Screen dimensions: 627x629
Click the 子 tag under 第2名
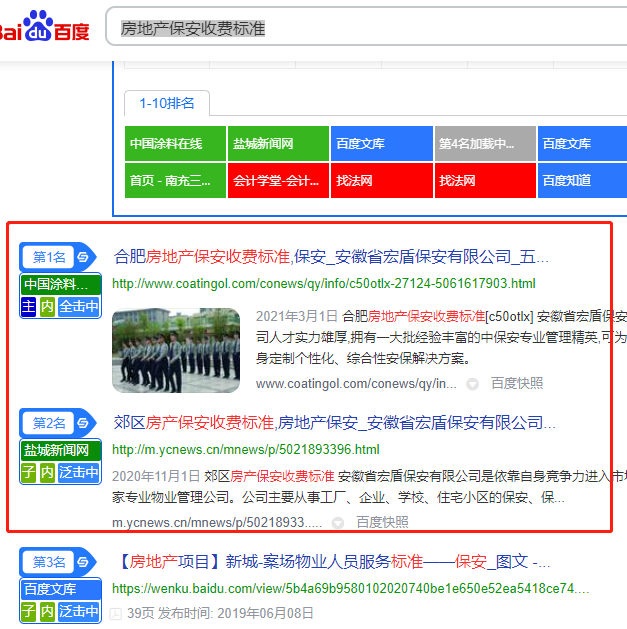pyautogui.click(x=28, y=473)
